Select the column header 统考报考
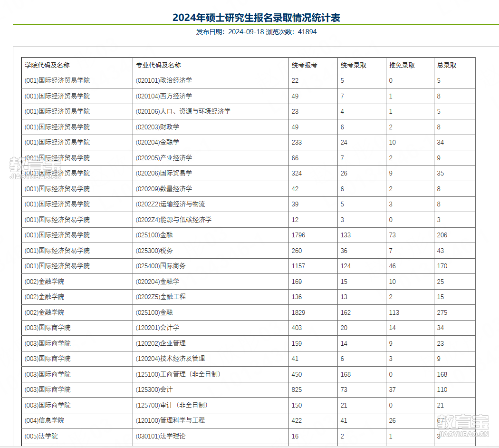 tap(304, 65)
